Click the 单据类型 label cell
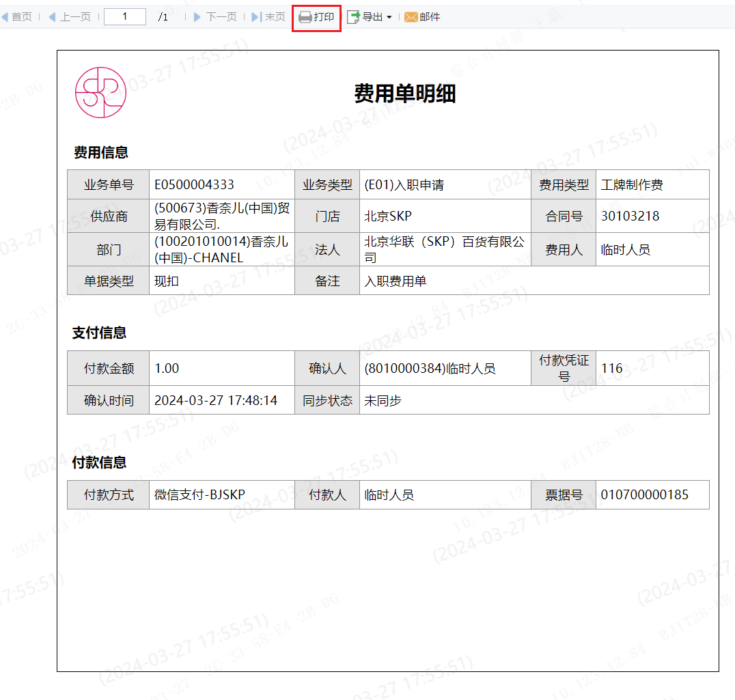Screen dimensions: 735x700 (109, 281)
